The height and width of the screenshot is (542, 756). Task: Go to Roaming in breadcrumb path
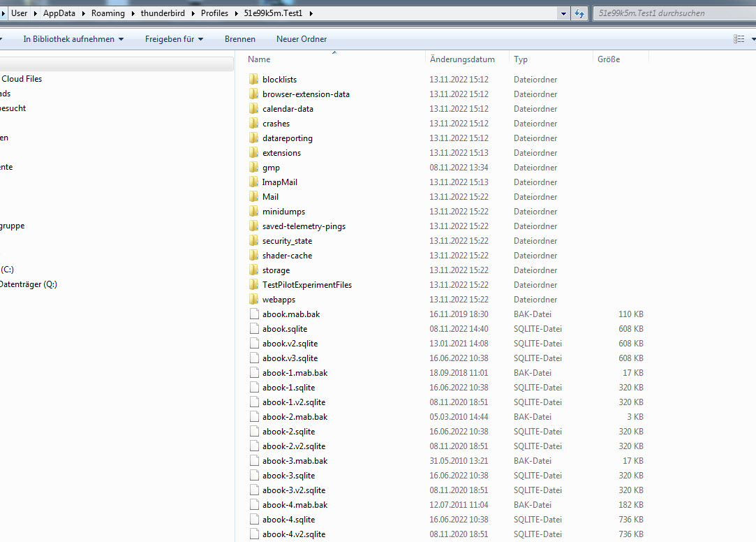[108, 13]
